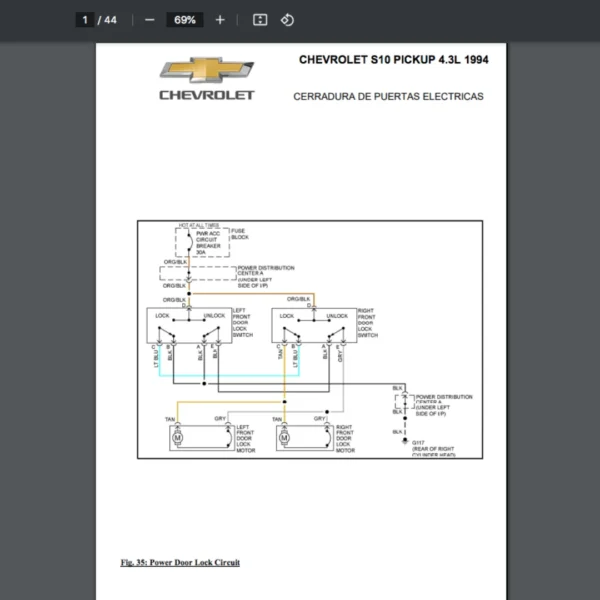Click the fit to page icon

pyautogui.click(x=260, y=20)
